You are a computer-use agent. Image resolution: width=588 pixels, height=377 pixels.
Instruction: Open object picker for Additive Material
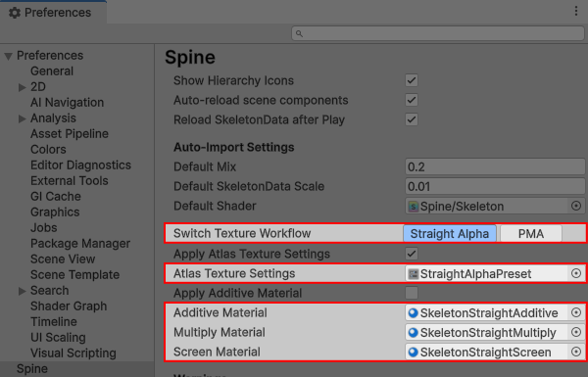point(576,312)
